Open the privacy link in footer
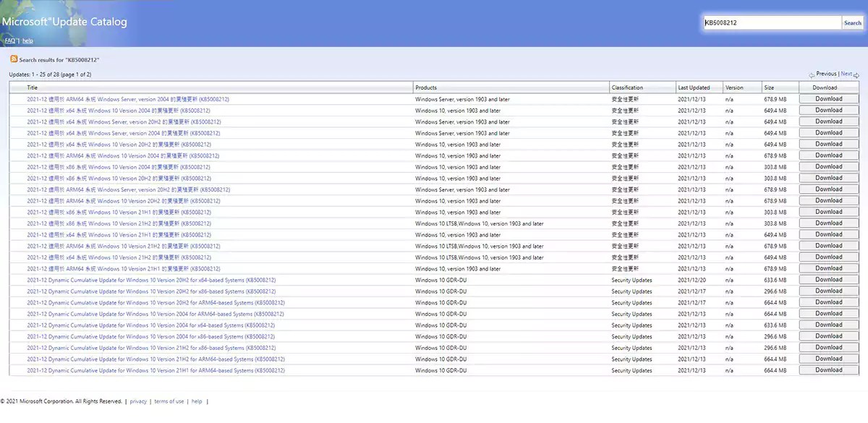The image size is (868, 423). [x=138, y=401]
